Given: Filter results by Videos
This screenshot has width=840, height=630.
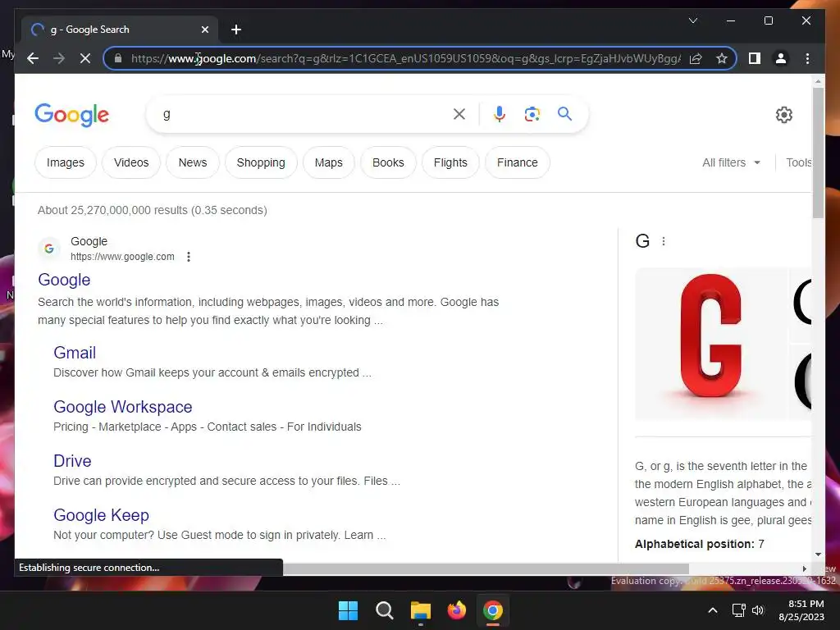Looking at the screenshot, I should 131,162.
